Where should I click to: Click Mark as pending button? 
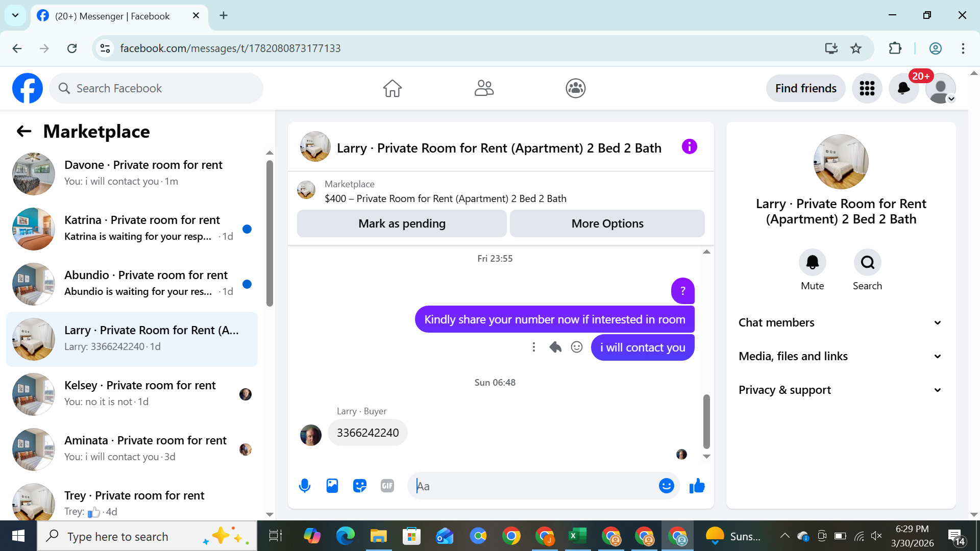click(x=402, y=223)
